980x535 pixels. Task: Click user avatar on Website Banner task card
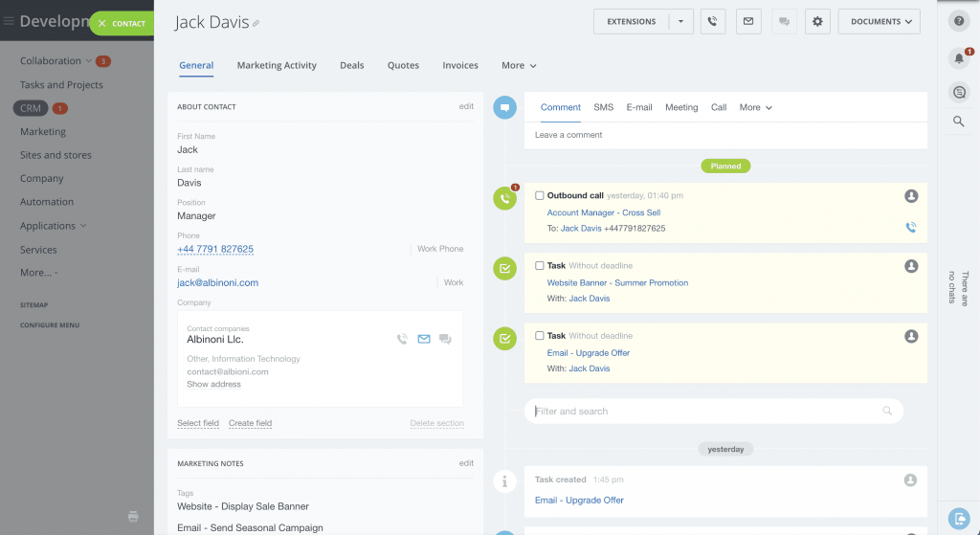click(911, 266)
